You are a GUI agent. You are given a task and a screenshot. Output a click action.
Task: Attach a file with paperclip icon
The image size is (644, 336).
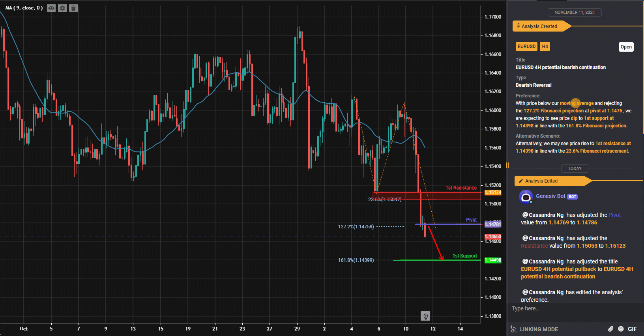point(610,329)
